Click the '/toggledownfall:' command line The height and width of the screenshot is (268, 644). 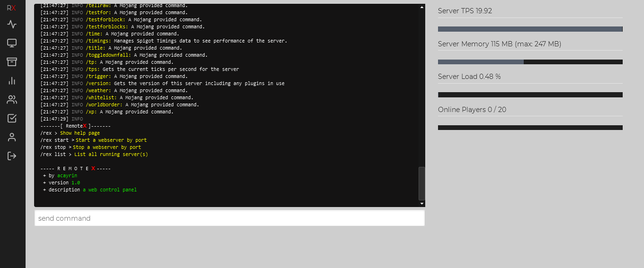124,55
